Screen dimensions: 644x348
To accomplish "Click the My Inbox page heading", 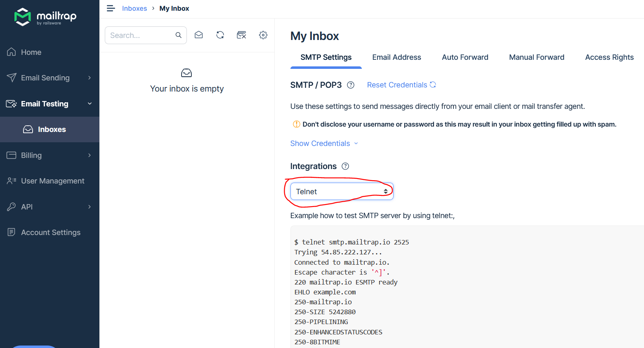I will pos(314,36).
